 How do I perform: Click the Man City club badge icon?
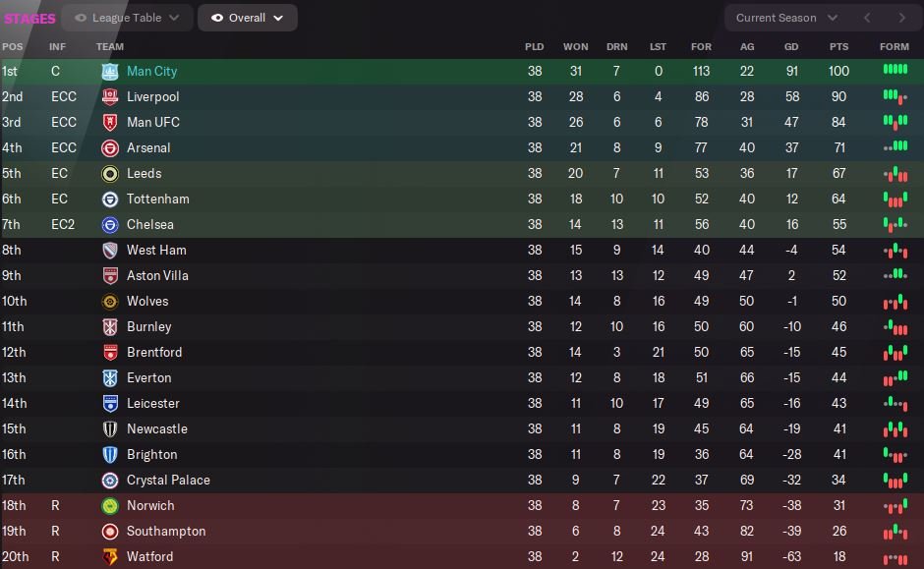pyautogui.click(x=110, y=72)
